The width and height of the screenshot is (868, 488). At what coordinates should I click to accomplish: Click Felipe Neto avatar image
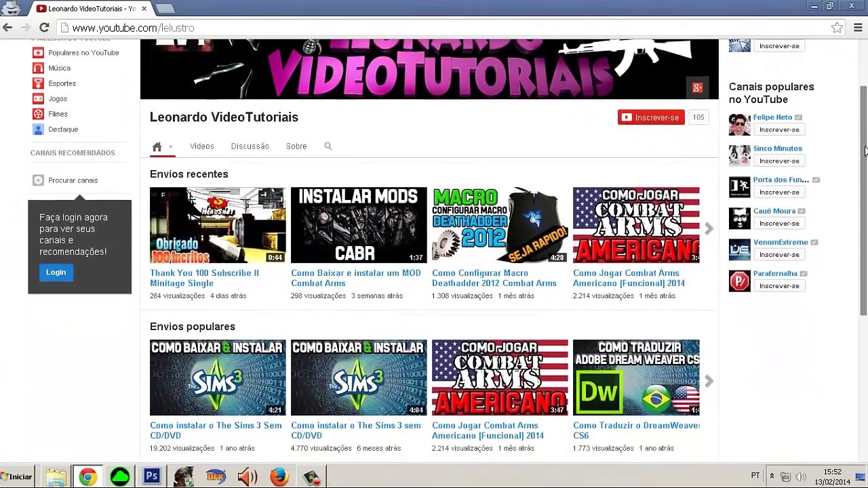click(x=739, y=125)
